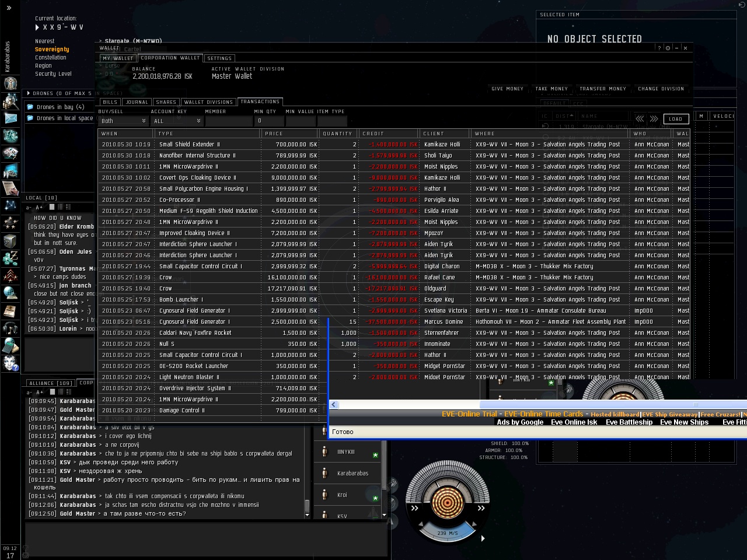Click left chevrons on ship HUD
This screenshot has height=560, width=747.
[414, 508]
